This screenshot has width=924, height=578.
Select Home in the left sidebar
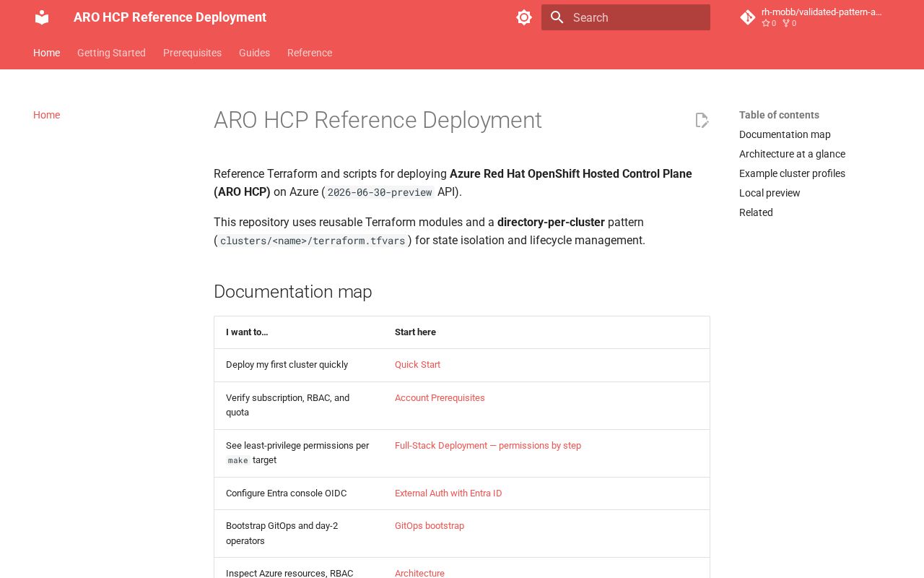tap(47, 115)
